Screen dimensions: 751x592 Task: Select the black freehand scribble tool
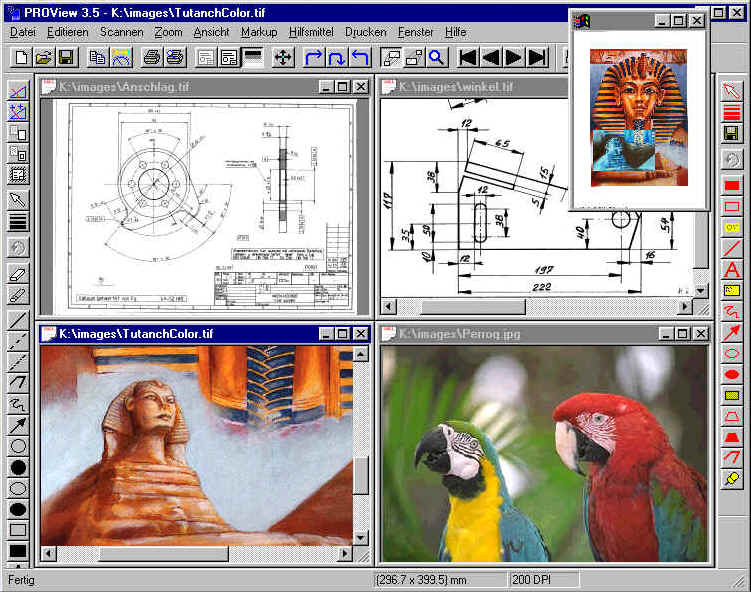click(x=18, y=404)
